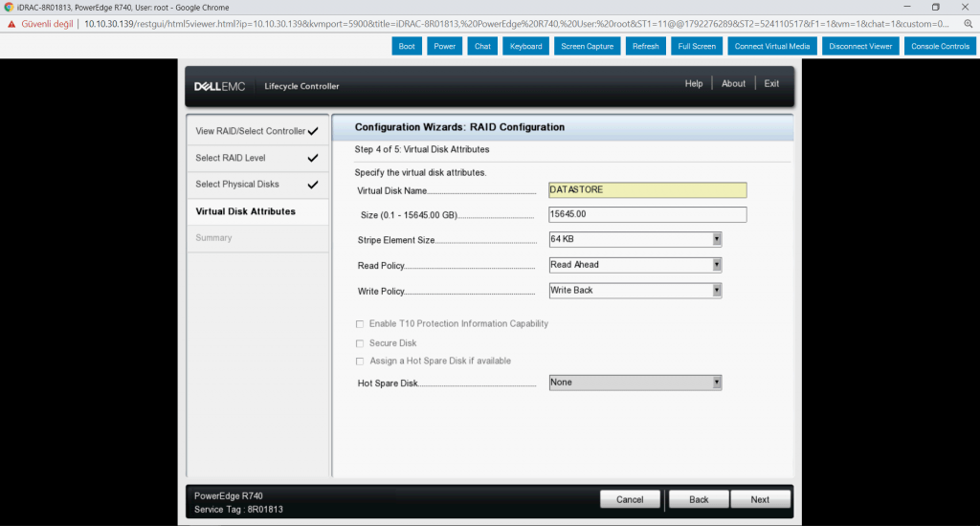Switch viewer to Full Screen

[696, 46]
